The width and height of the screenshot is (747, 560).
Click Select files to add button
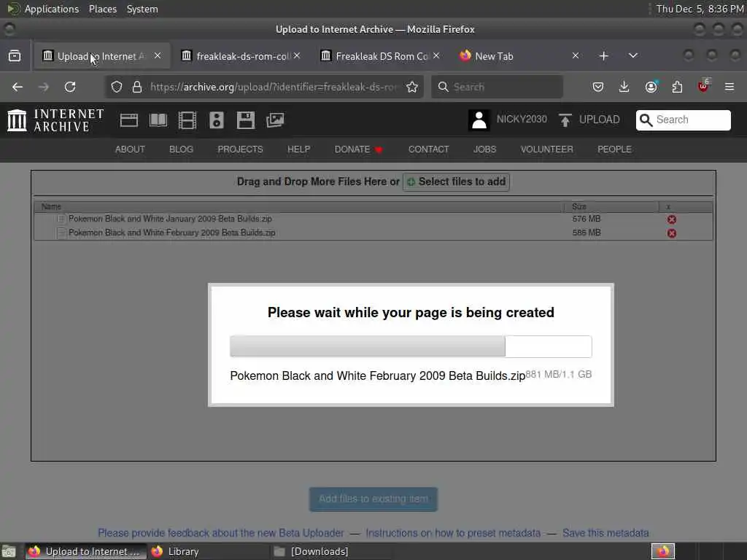pyautogui.click(x=456, y=182)
